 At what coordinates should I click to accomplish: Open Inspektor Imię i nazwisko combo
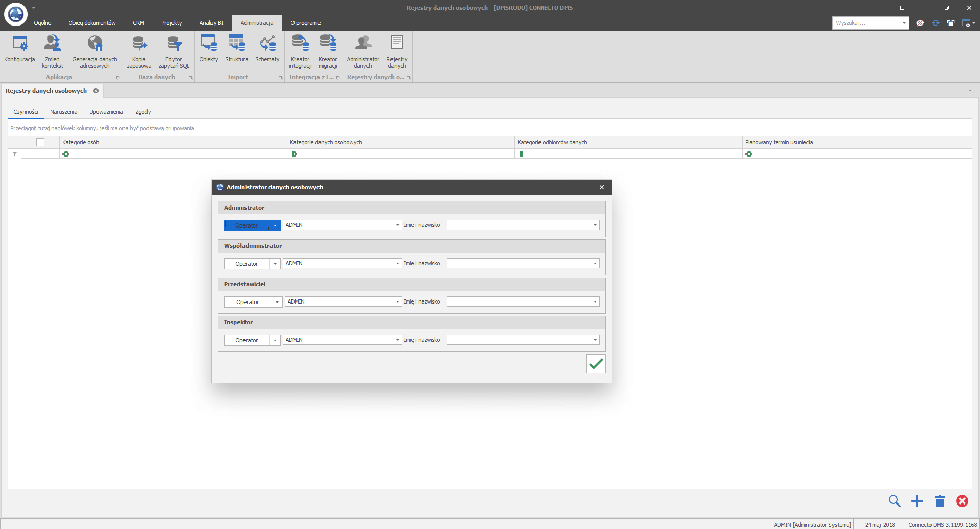point(523,340)
